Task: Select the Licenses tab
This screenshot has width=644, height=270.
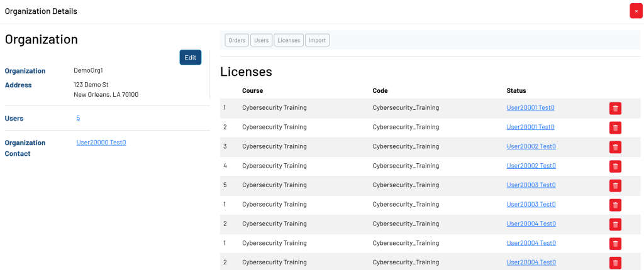Action: pos(289,40)
